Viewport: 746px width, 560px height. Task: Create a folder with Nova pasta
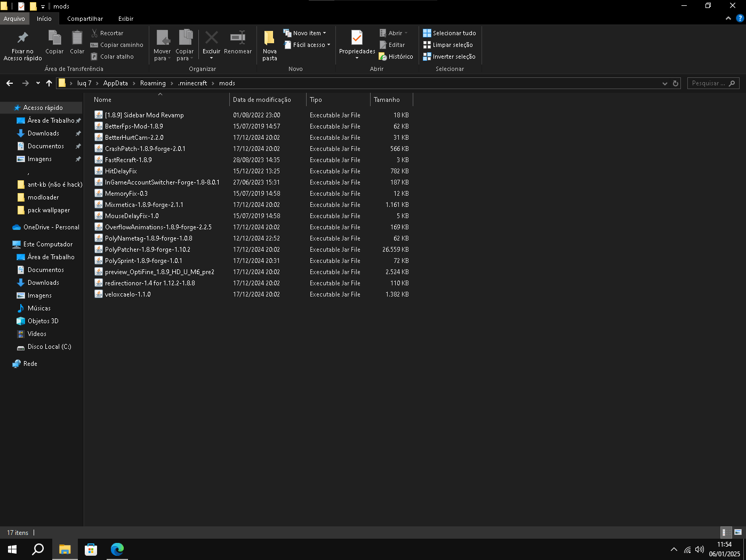point(269,46)
